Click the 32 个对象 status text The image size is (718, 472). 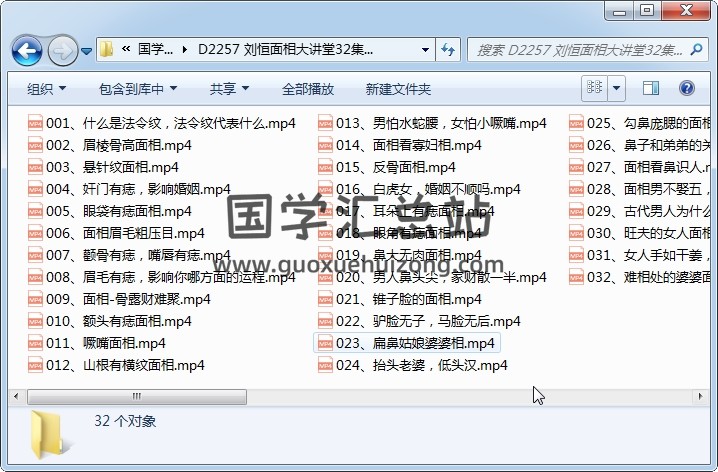click(125, 421)
